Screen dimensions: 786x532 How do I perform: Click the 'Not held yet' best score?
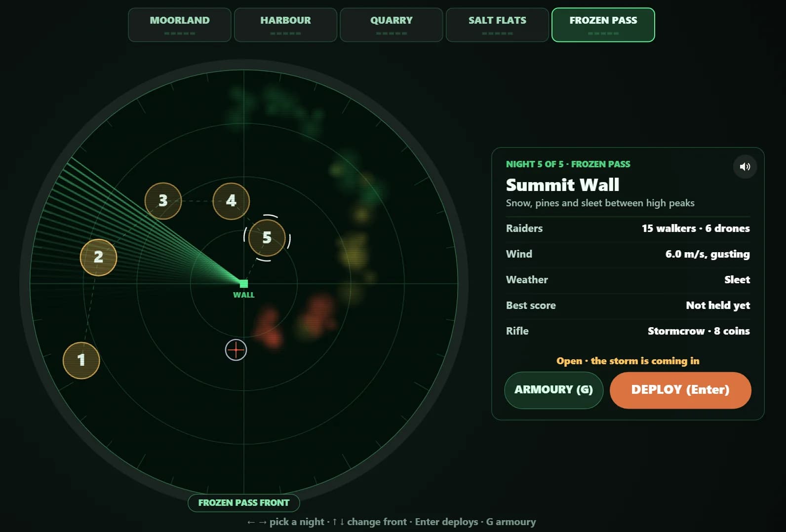coord(718,305)
